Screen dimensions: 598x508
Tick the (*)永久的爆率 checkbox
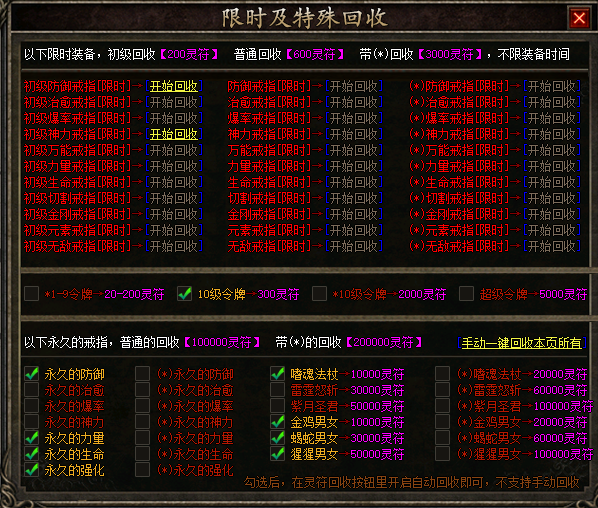tap(142, 406)
